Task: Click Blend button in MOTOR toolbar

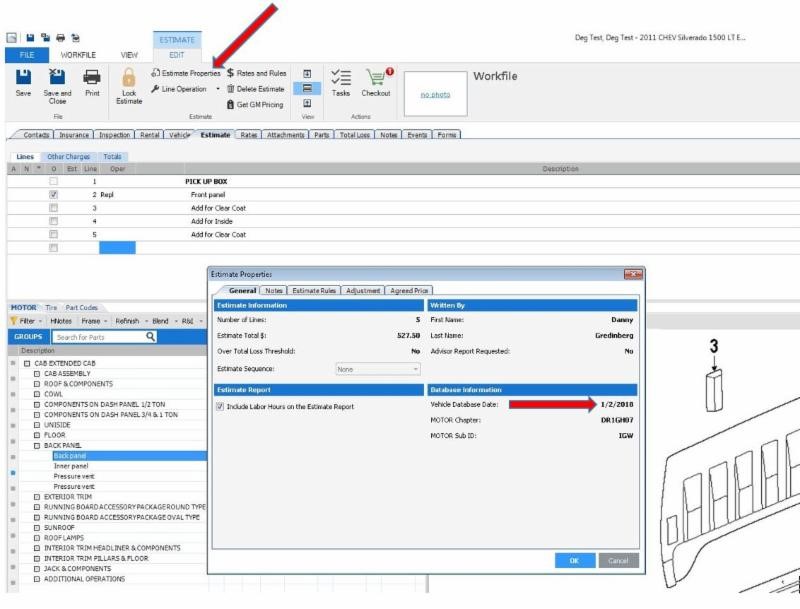Action: pos(160,321)
